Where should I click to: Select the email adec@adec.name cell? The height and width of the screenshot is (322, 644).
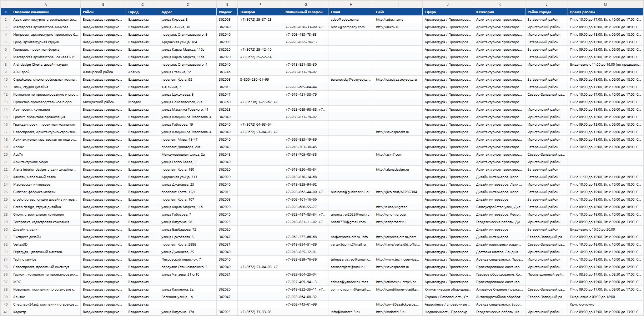pos(351,20)
